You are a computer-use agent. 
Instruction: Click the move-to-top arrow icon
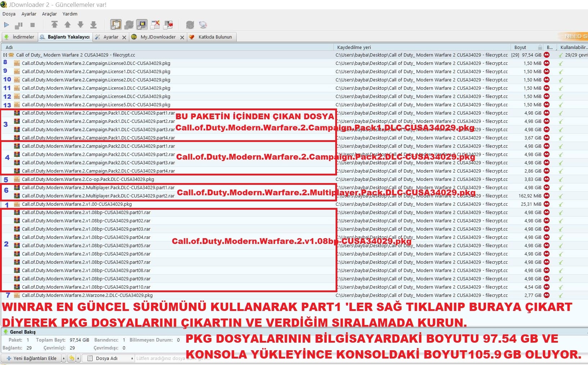(x=54, y=25)
